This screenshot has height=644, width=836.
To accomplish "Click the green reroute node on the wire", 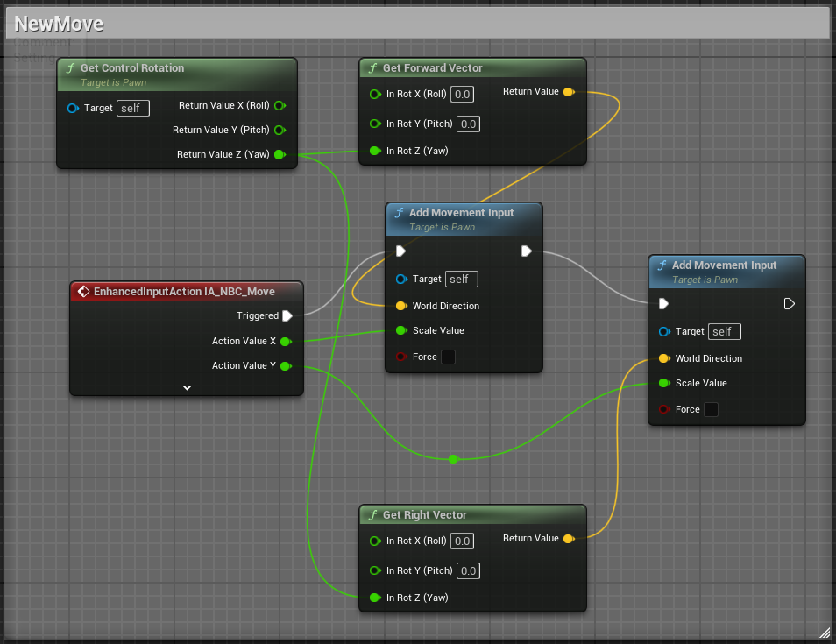I will 454,459.
